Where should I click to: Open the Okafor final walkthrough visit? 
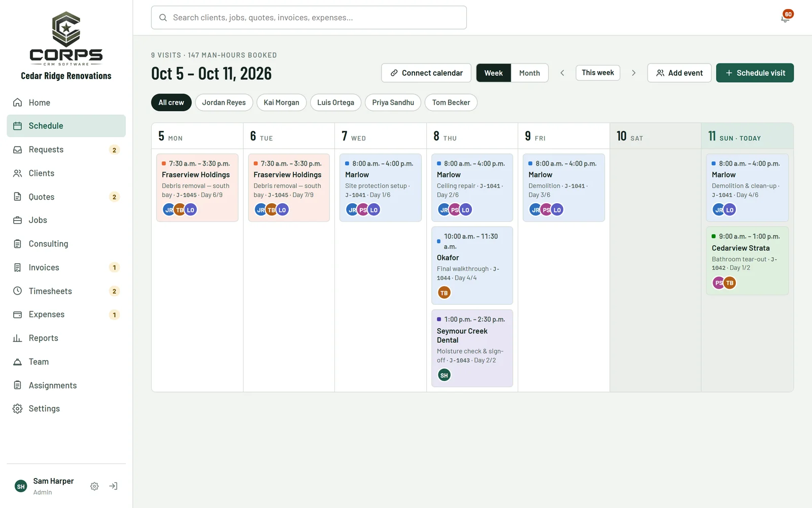point(472,266)
